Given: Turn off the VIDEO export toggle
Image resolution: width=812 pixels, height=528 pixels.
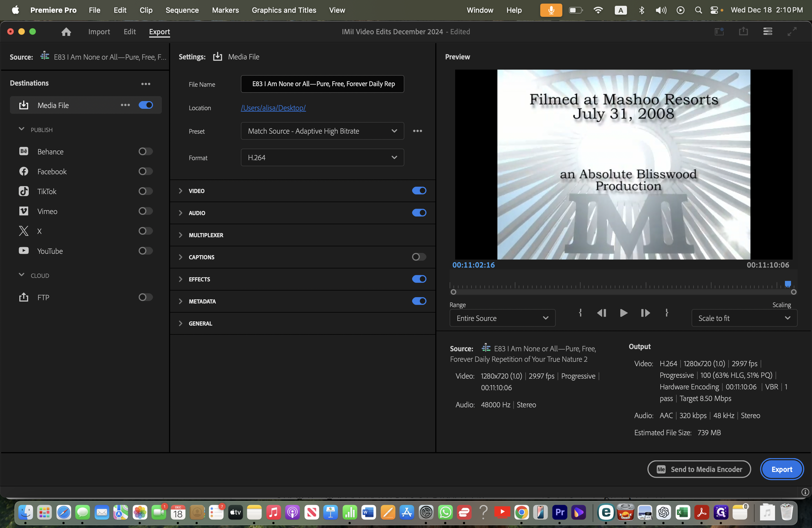Looking at the screenshot, I should pyautogui.click(x=419, y=191).
